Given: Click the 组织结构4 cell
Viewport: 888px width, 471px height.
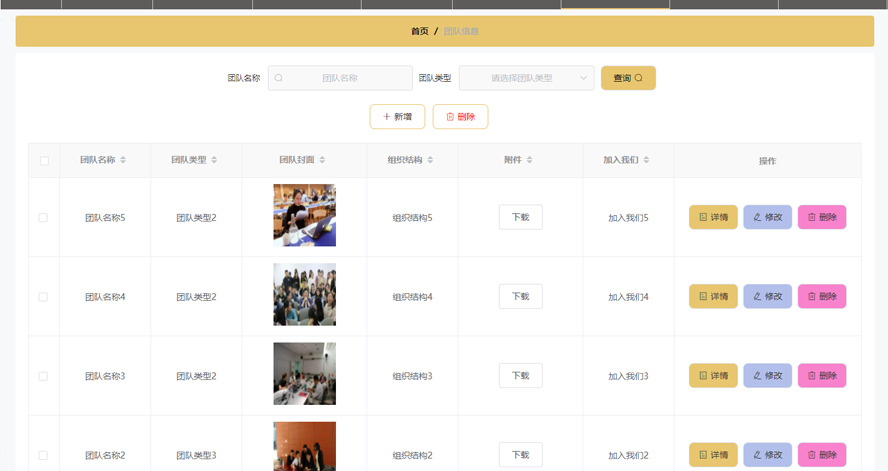Looking at the screenshot, I should 412,297.
